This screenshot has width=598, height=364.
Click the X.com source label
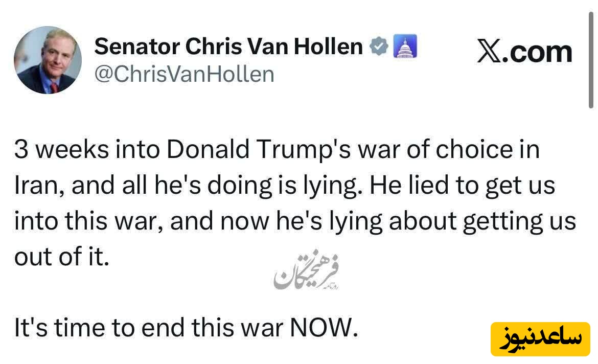click(525, 53)
